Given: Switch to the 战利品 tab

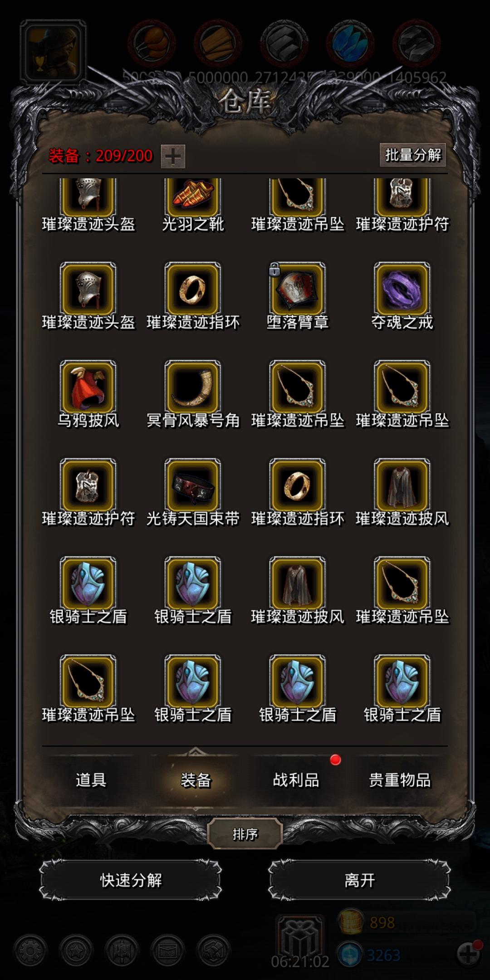Looking at the screenshot, I should tap(296, 780).
